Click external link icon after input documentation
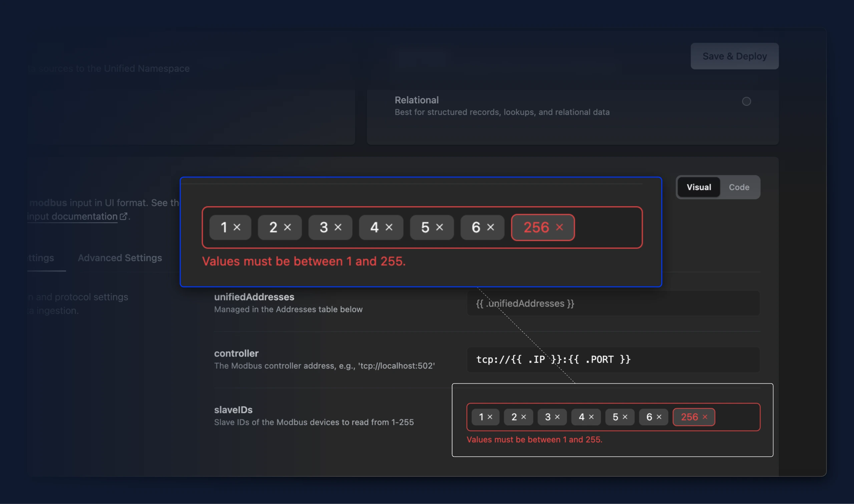 coord(123,216)
